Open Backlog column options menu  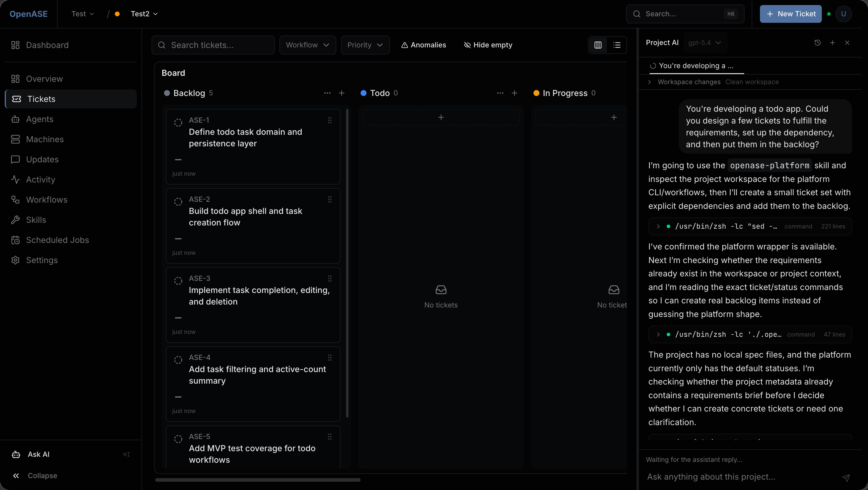click(x=327, y=93)
